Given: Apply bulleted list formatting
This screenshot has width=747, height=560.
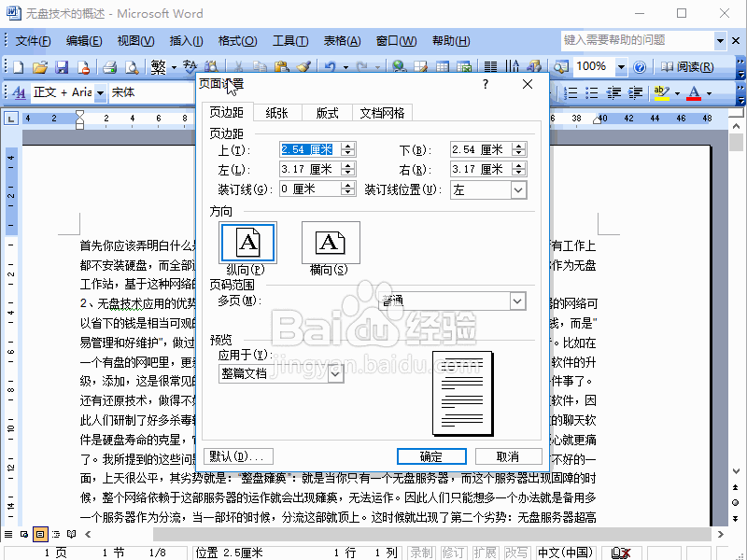Looking at the screenshot, I should click(x=591, y=92).
